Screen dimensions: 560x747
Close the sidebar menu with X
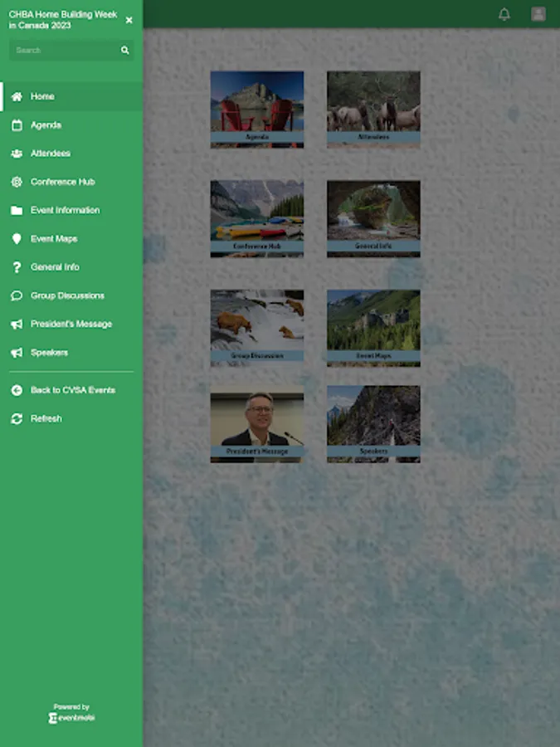pos(129,20)
